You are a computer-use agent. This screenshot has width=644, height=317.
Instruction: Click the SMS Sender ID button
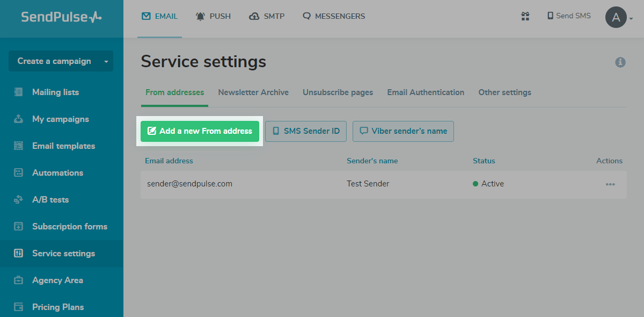(x=306, y=131)
